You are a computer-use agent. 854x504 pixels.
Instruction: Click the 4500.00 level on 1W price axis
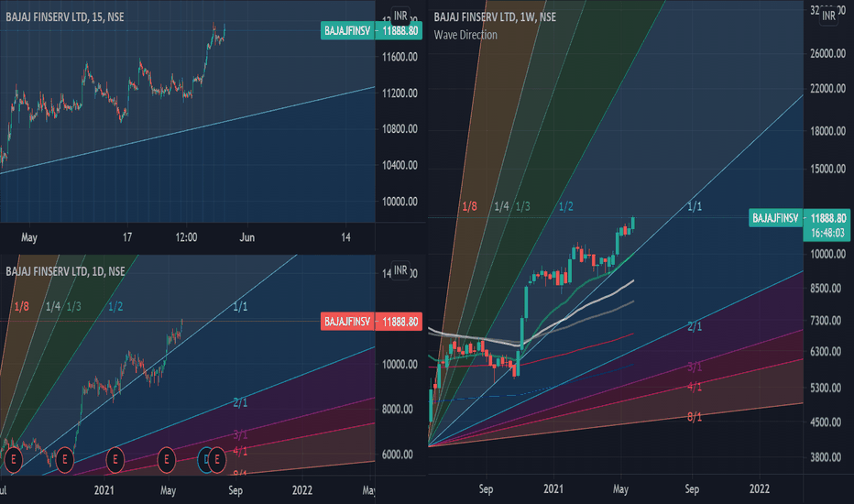826,422
